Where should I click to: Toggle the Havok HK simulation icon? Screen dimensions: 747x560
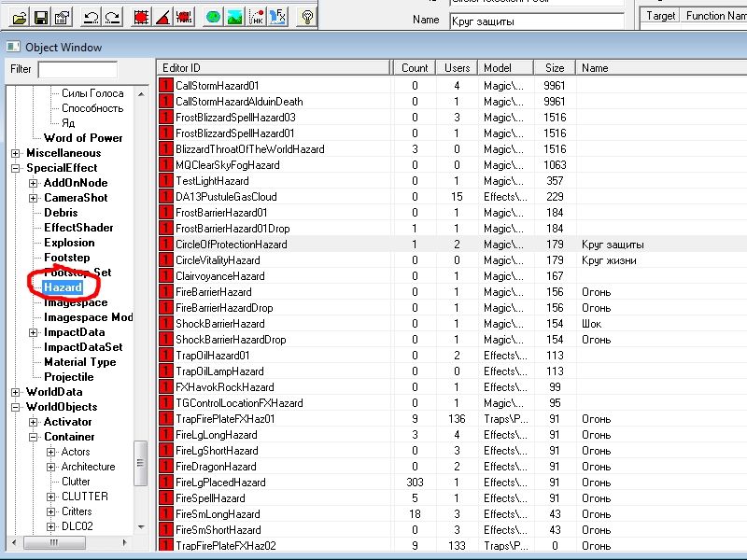pos(255,16)
